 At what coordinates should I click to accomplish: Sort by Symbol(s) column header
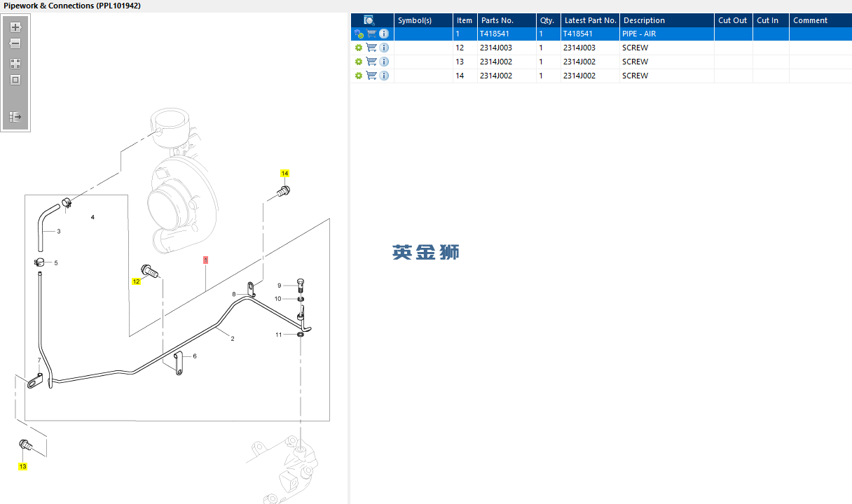[x=423, y=20]
